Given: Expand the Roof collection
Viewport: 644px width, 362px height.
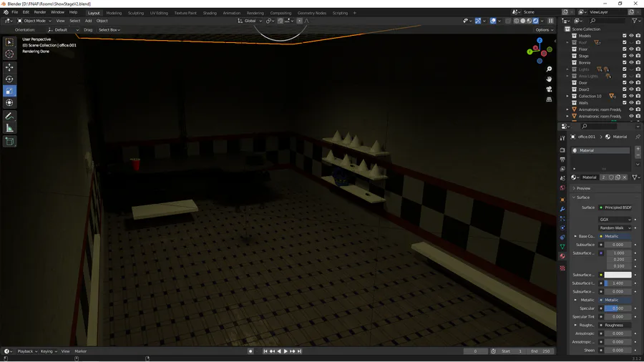Looking at the screenshot, I should coord(567,43).
